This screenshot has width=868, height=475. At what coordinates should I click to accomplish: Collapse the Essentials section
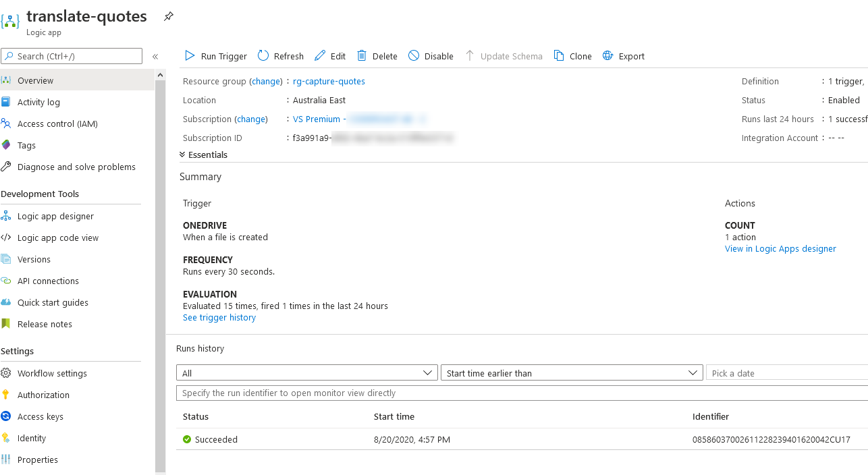point(204,155)
